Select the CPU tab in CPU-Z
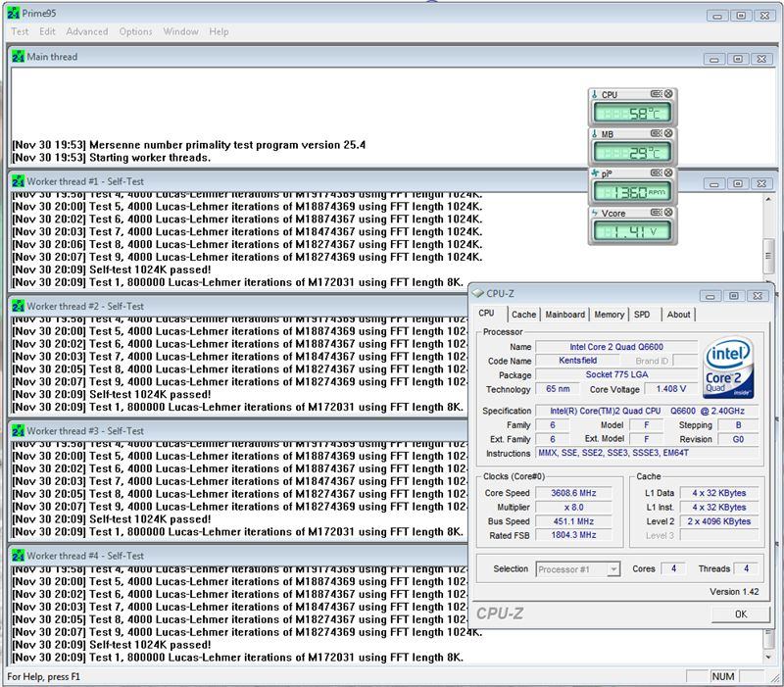The width and height of the screenshot is (784, 687). tap(486, 313)
